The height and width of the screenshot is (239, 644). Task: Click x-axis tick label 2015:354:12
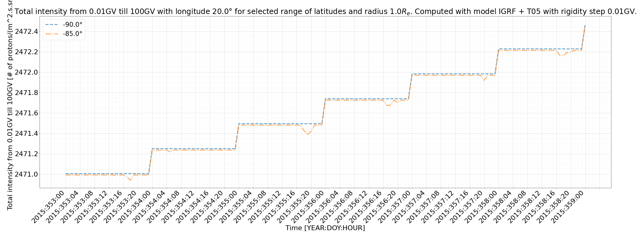tap(178, 207)
